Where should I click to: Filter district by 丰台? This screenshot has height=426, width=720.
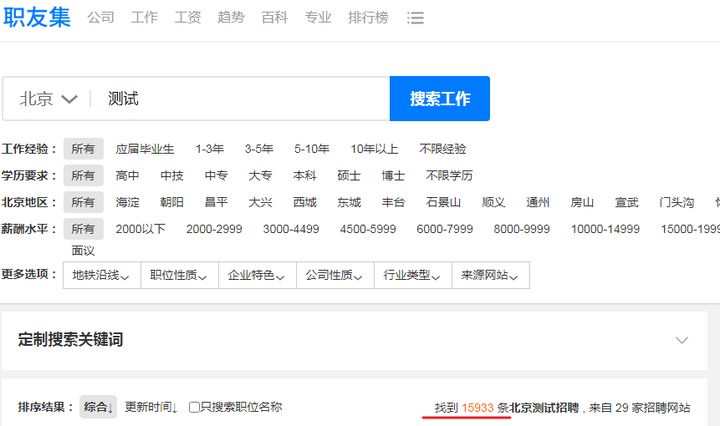(393, 202)
